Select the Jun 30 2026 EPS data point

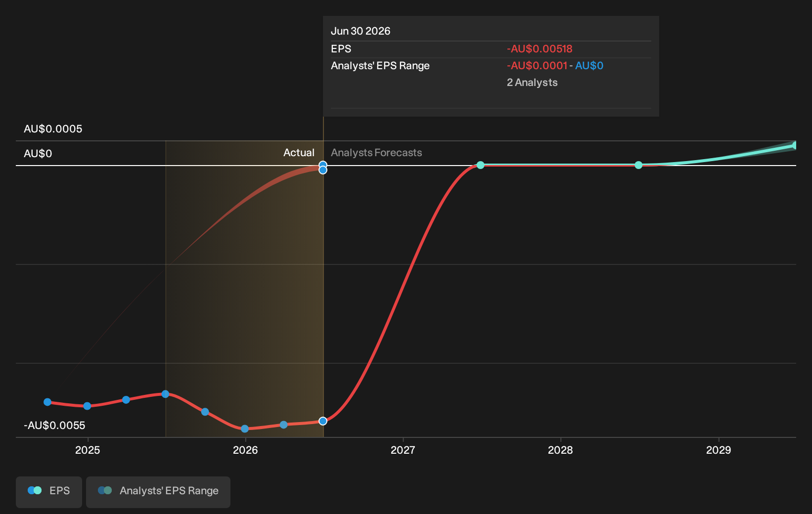point(323,421)
